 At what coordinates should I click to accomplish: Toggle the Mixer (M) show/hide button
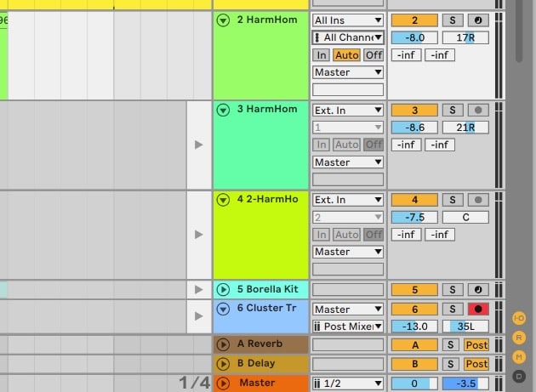519,356
